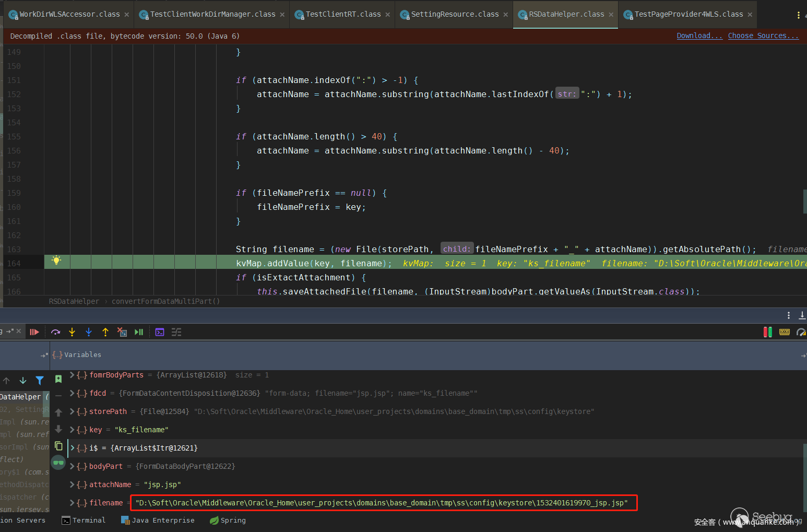Click the intention lightbulb on line 164
The width and height of the screenshot is (807, 532).
pos(56,260)
